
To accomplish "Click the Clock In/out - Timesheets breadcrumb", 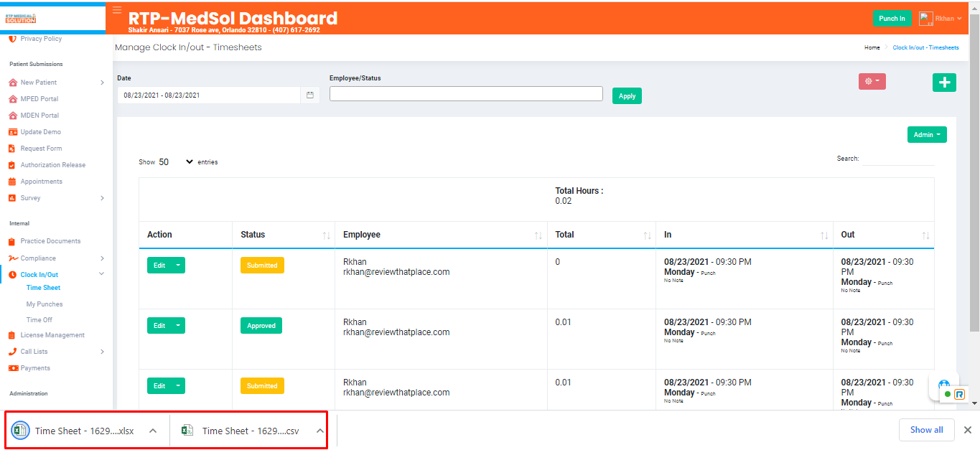I will (x=925, y=47).
